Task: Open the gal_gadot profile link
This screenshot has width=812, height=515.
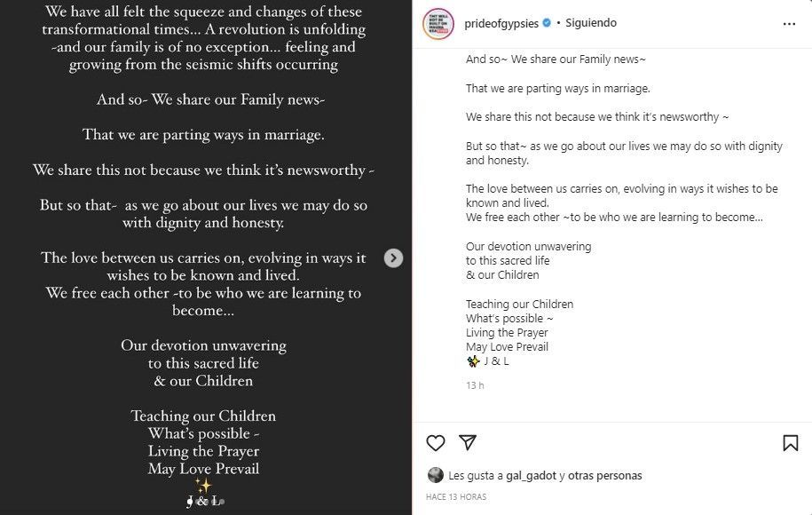Action: coord(531,476)
